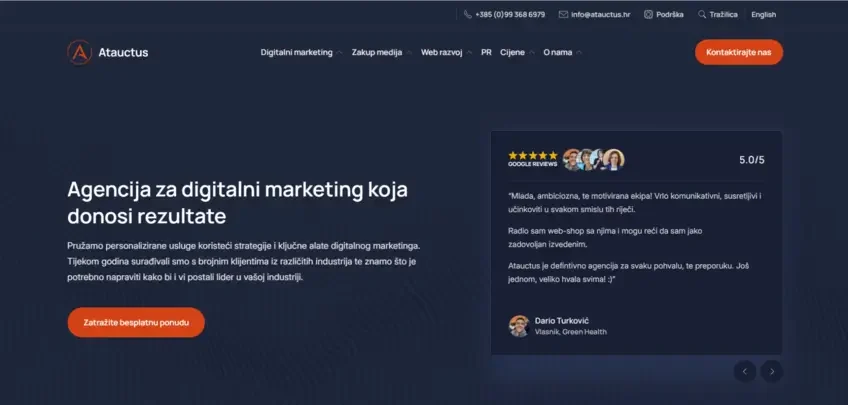This screenshot has height=405, width=848.
Task: Click Zatražite besplatnu ponudu button
Action: tap(136, 323)
